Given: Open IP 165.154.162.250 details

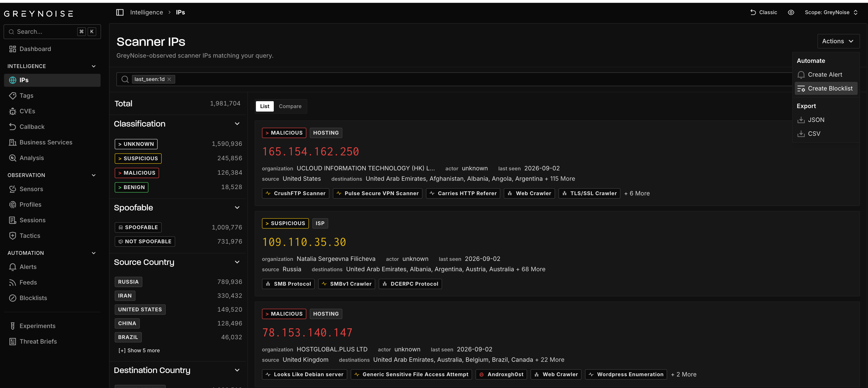Looking at the screenshot, I should pos(310,152).
